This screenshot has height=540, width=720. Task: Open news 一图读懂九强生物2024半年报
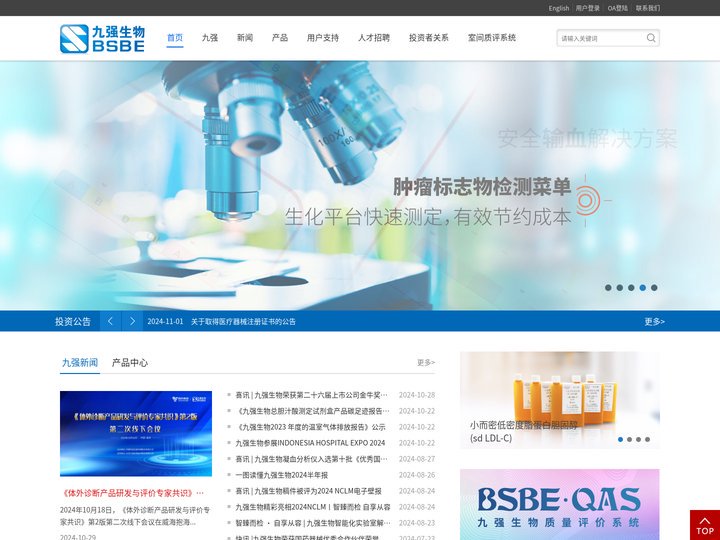click(281, 475)
